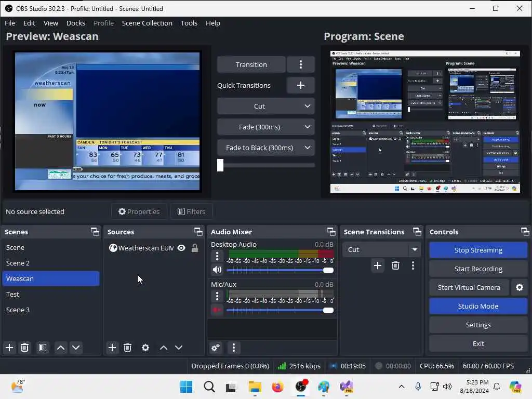Move source up in Sources list

164,348
